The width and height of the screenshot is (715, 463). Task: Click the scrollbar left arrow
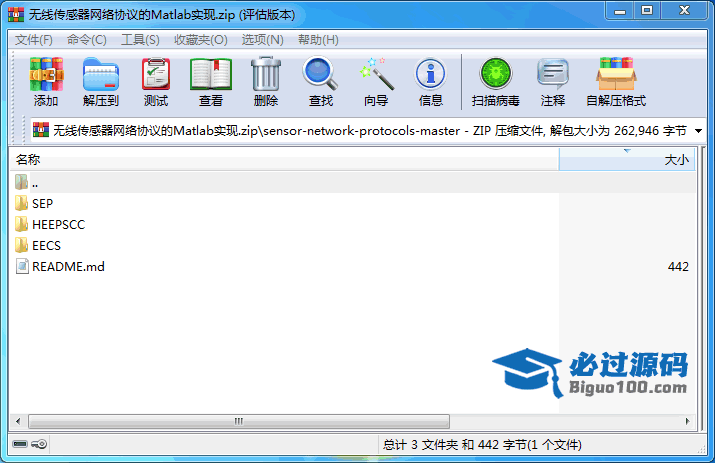point(18,421)
